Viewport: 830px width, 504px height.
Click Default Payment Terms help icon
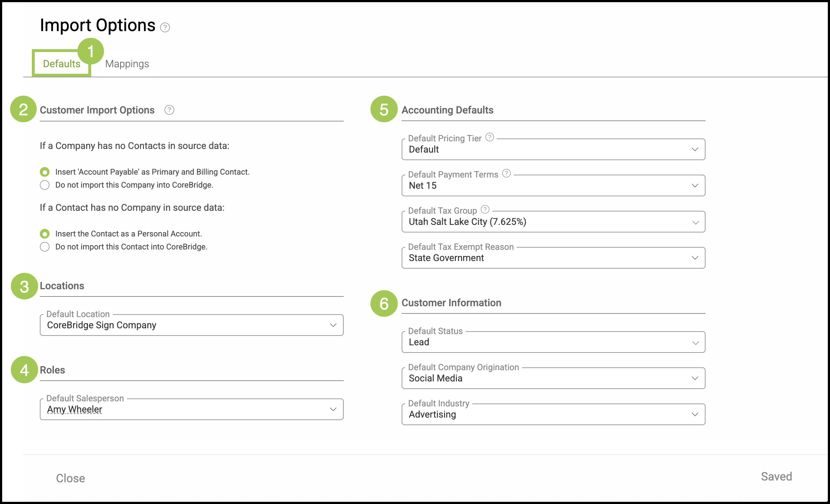coord(507,173)
